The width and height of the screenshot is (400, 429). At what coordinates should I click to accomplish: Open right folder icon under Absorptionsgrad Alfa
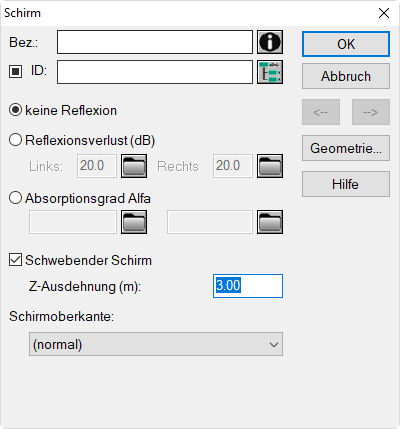(270, 222)
